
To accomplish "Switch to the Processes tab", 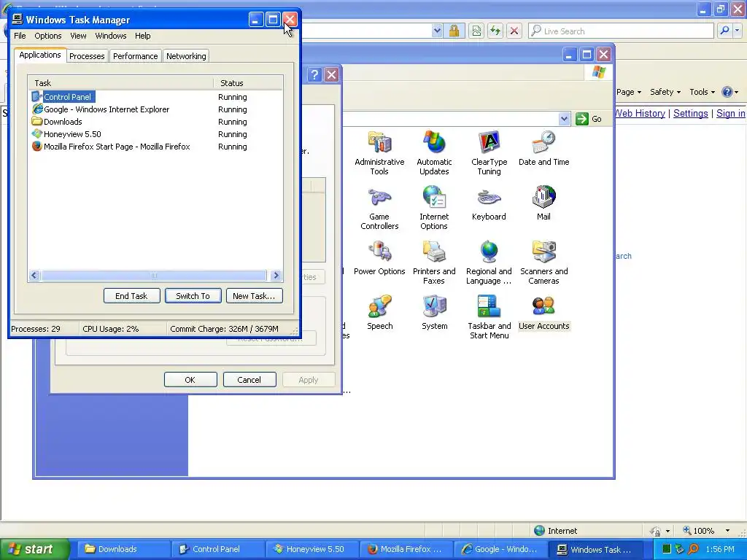I will 87,56.
